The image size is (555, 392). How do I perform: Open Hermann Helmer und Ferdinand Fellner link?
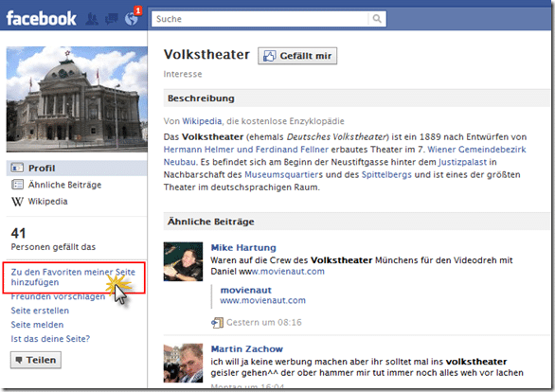[x=246, y=150]
